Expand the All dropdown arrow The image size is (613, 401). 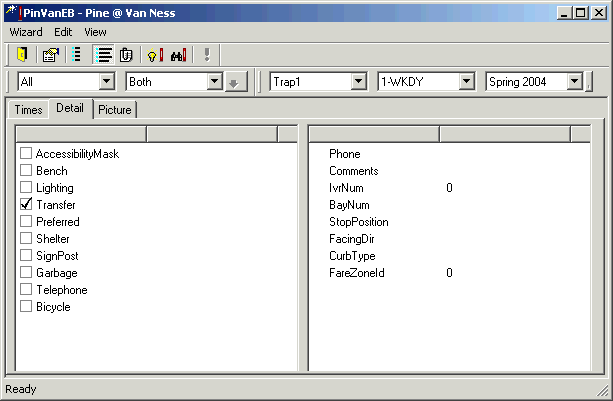106,82
